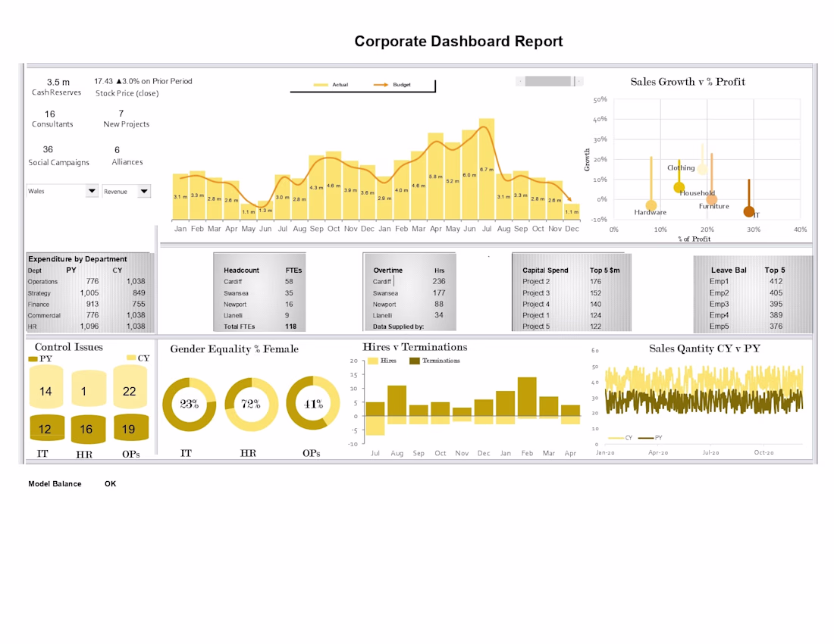Select Cardiff overtime hours 236

[439, 281]
